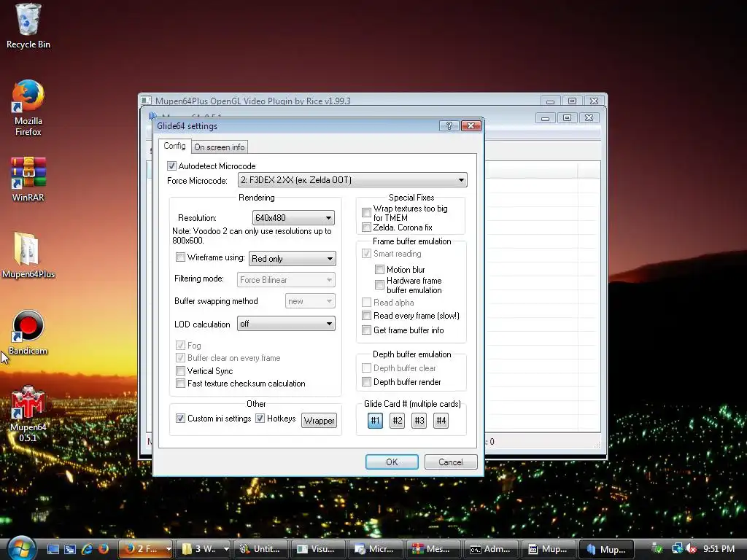Click Switch between windows quick launch icon

tap(70, 549)
